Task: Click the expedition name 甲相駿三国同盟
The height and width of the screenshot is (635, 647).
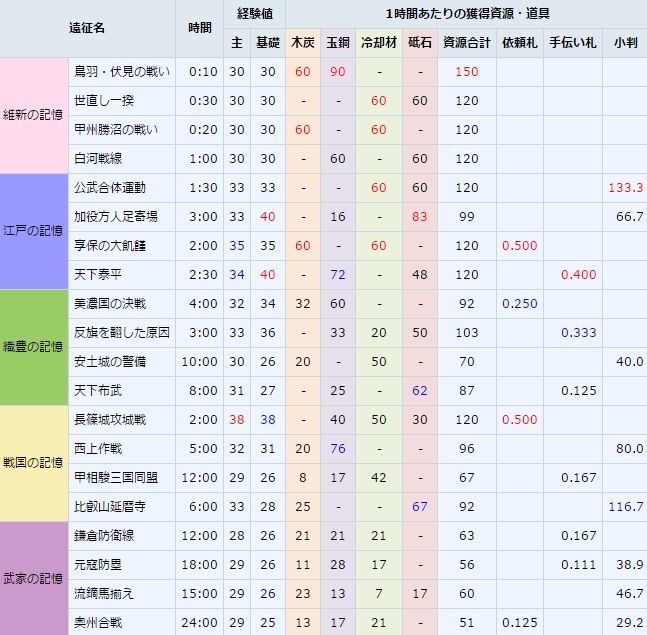Action: pyautogui.click(x=116, y=477)
